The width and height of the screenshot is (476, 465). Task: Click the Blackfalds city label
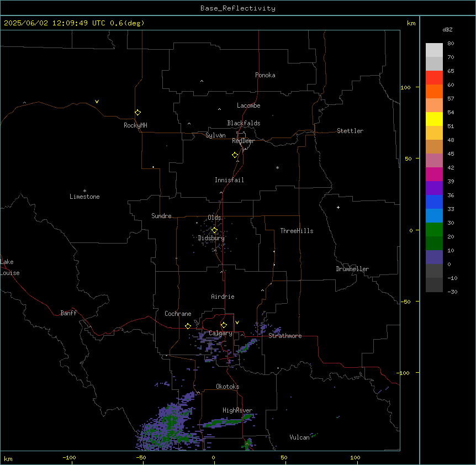(x=244, y=123)
